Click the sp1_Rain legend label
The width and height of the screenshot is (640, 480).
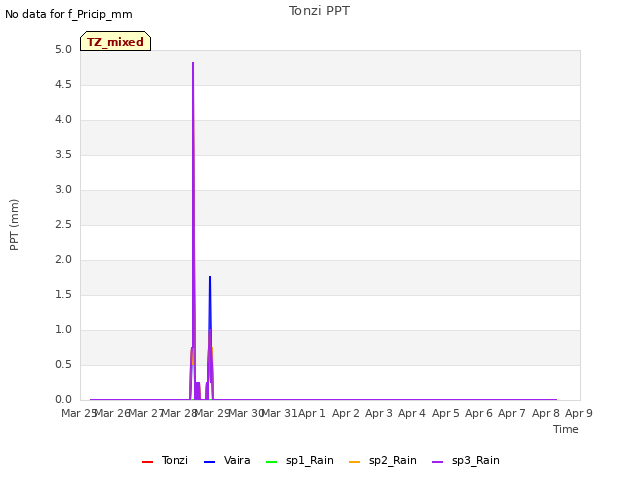click(310, 460)
